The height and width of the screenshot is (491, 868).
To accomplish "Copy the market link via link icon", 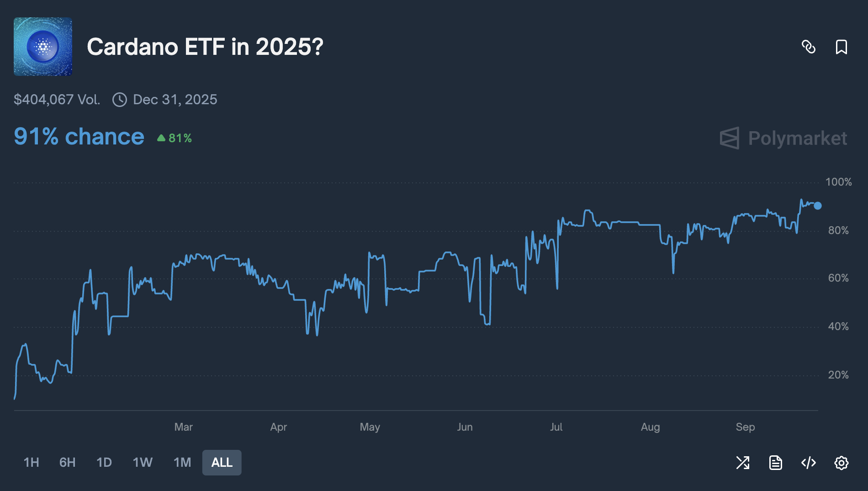I will [810, 47].
